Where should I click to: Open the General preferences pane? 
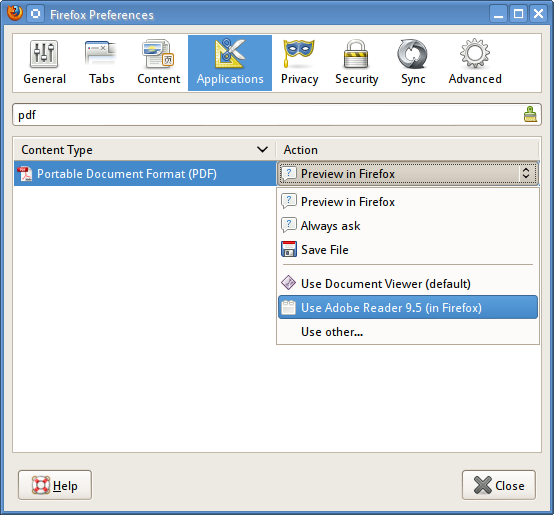[x=44, y=63]
